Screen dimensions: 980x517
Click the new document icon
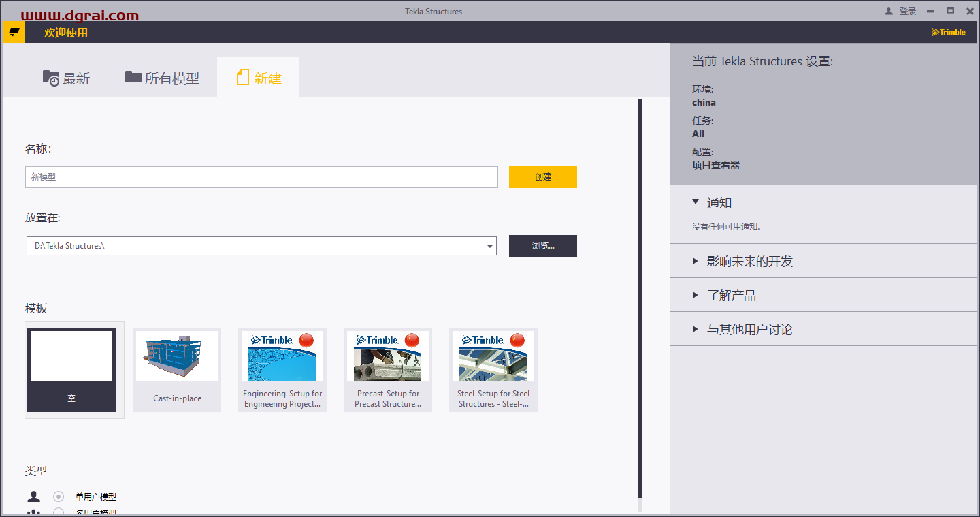pyautogui.click(x=243, y=78)
